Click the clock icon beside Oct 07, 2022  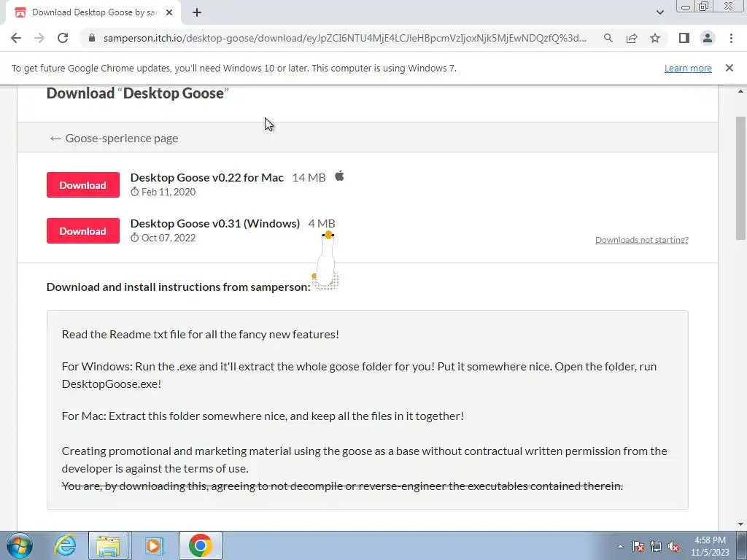click(x=135, y=238)
